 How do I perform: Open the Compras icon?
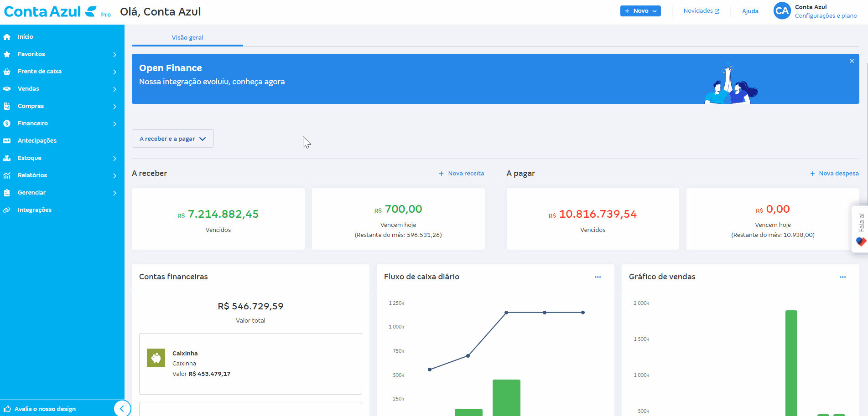(x=7, y=106)
